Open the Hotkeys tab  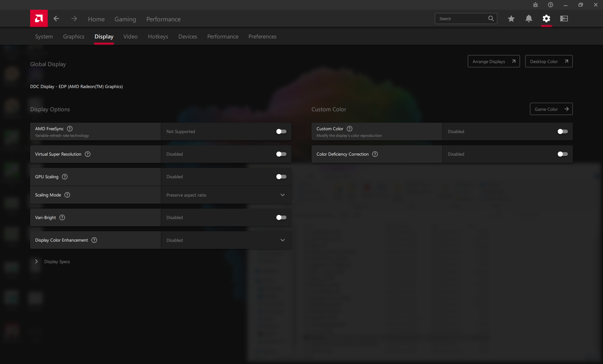pos(158,37)
